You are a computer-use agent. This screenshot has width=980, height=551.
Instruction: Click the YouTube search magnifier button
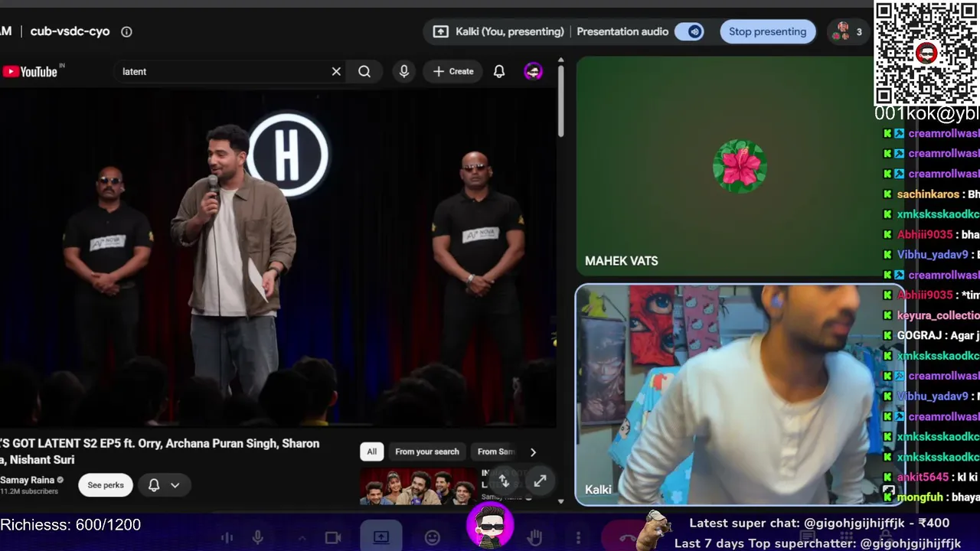(364, 71)
